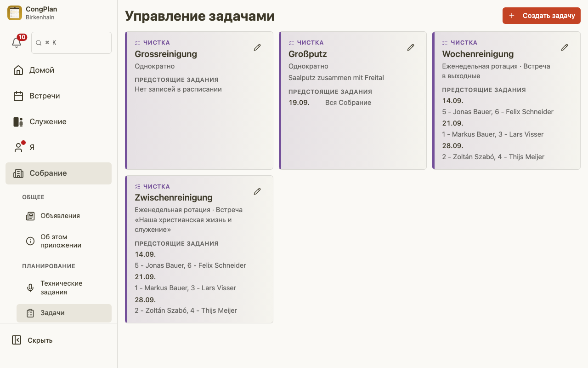
Task: Click 'Нет записей в расписании' text
Action: (178, 89)
